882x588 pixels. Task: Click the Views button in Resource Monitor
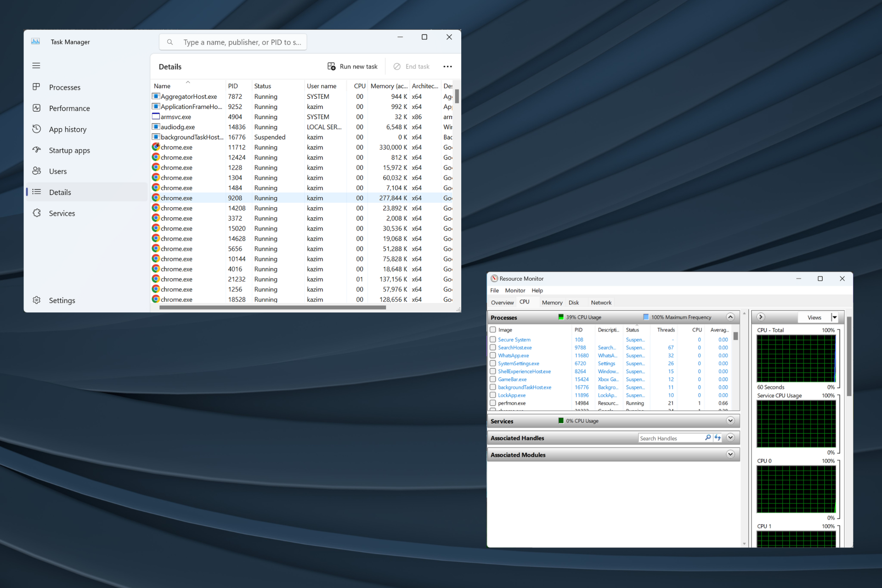(x=814, y=317)
